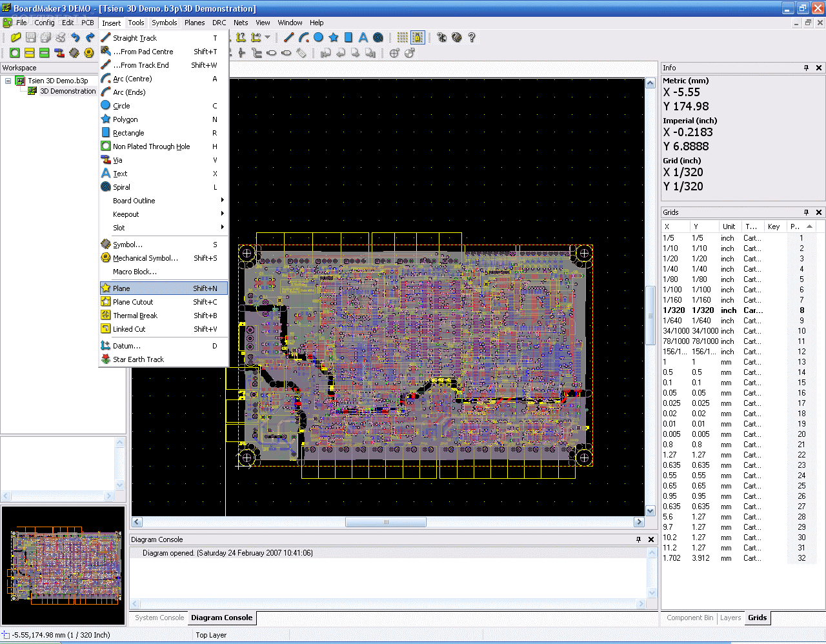Select 3D Demonstration in Workspace tree
The image size is (826, 644).
[68, 91]
